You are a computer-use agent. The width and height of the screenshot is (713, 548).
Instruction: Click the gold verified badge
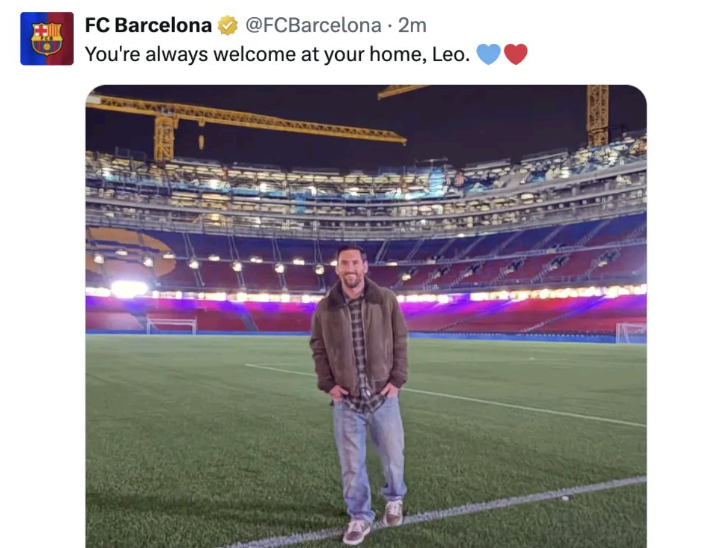tap(228, 25)
